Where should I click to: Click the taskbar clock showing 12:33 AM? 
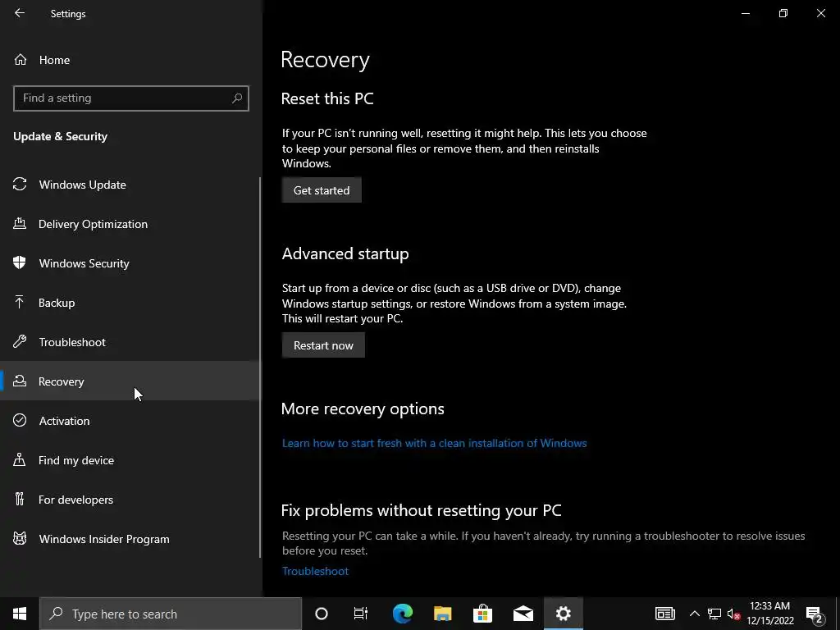pos(769,614)
